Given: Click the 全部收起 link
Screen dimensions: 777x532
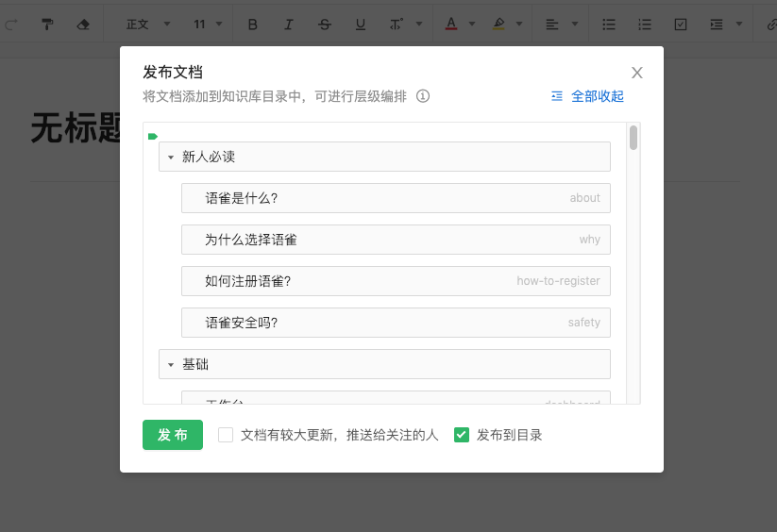Looking at the screenshot, I should [587, 96].
